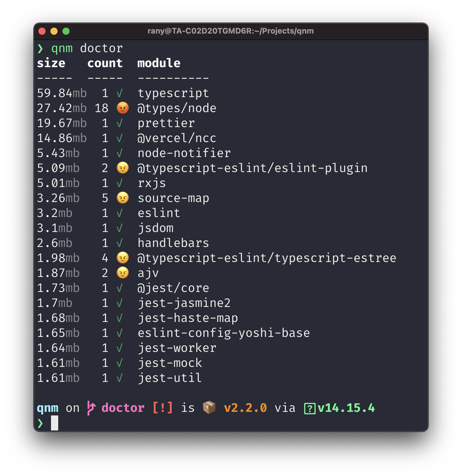Click the green checkmark next to typescript
This screenshot has height=476, width=462.
[x=119, y=93]
